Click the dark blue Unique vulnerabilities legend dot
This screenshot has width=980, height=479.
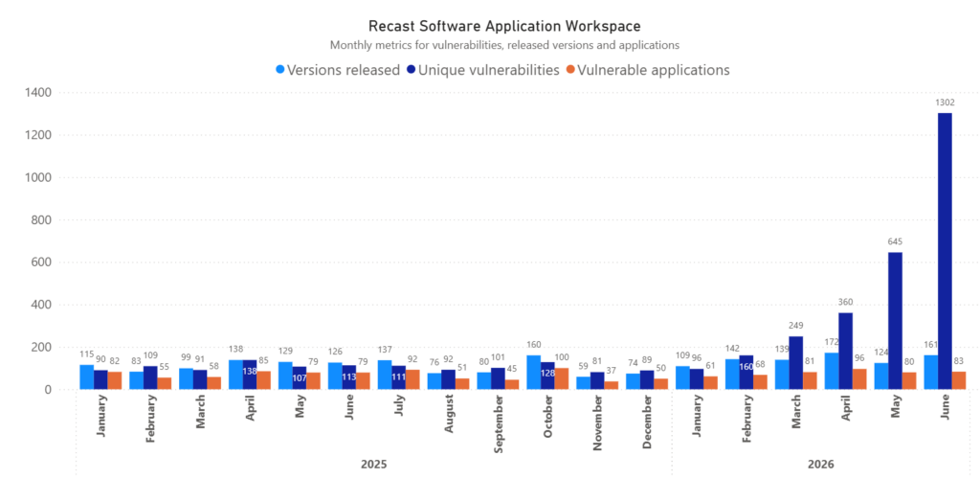click(412, 70)
